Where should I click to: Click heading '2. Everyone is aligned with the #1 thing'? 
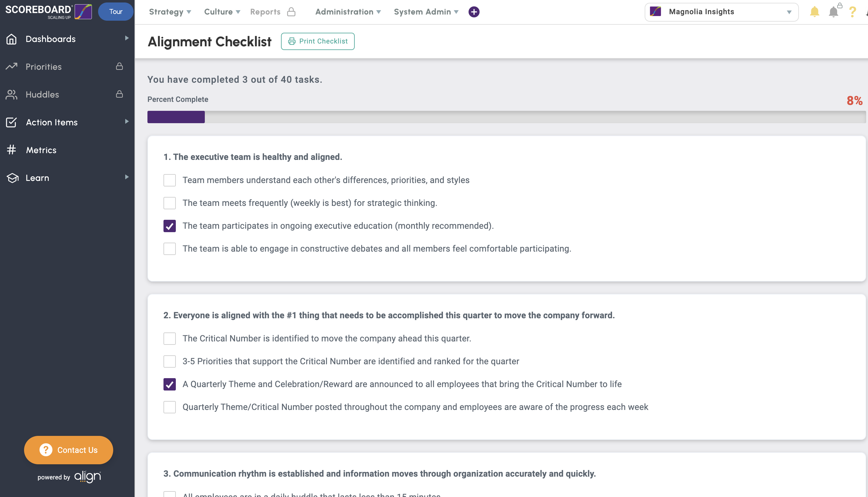pyautogui.click(x=389, y=315)
